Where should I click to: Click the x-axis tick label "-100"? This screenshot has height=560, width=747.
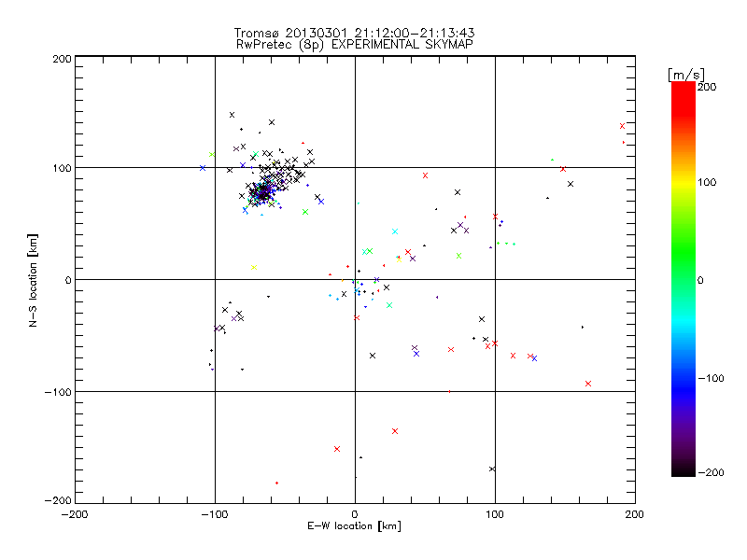click(215, 514)
